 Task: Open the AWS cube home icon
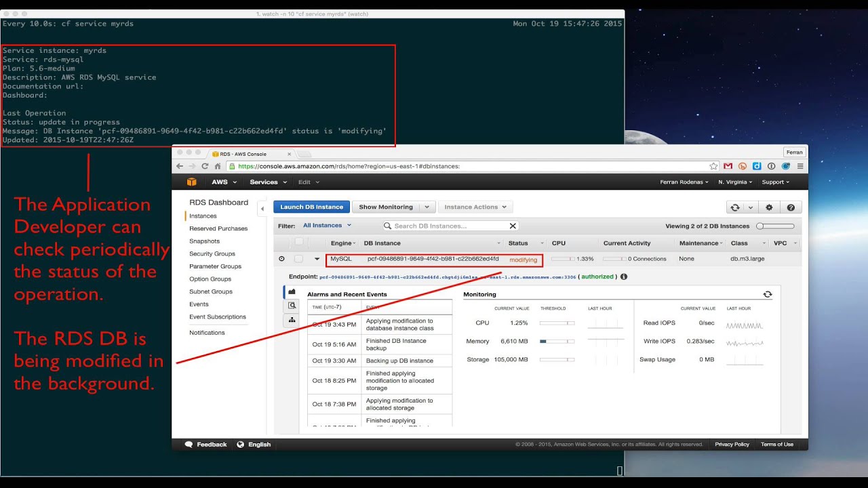tap(192, 182)
